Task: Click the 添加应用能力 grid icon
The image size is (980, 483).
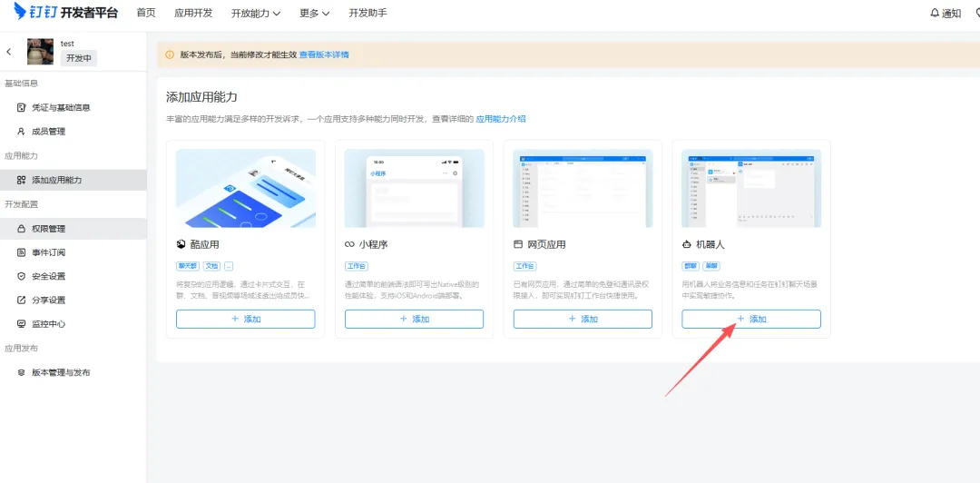Action: tap(21, 180)
